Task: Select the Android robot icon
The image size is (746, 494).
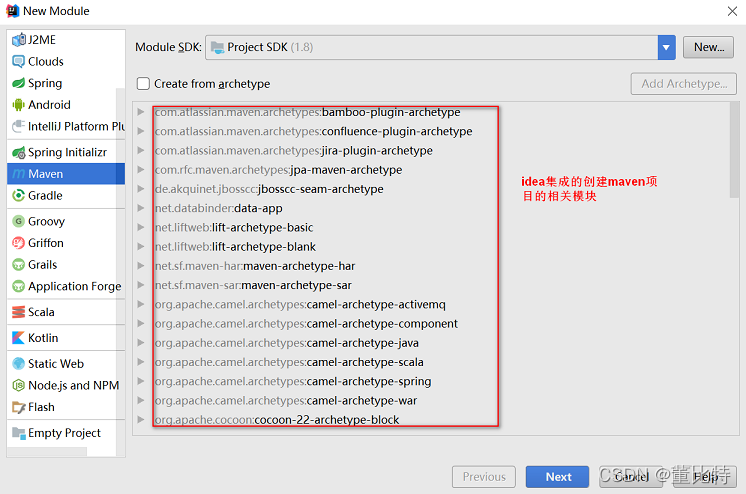Action: [19, 105]
